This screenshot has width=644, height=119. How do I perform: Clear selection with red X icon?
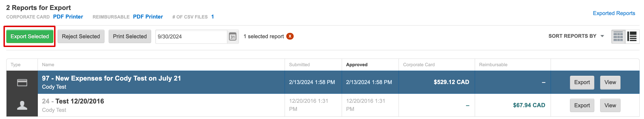(290, 36)
